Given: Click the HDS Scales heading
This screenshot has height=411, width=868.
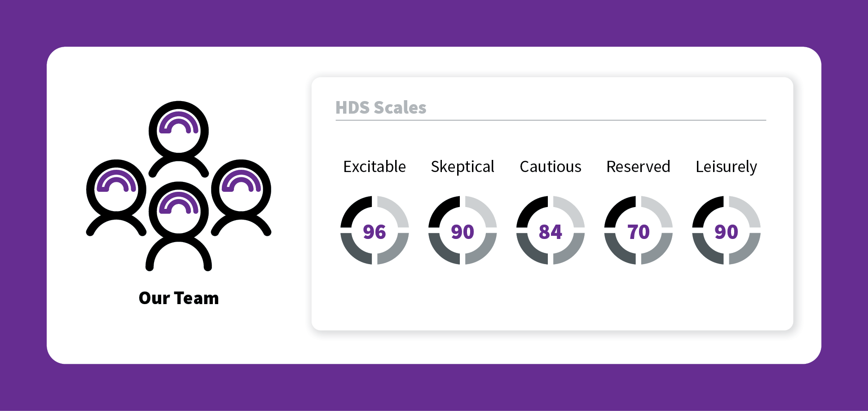Looking at the screenshot, I should [x=381, y=108].
